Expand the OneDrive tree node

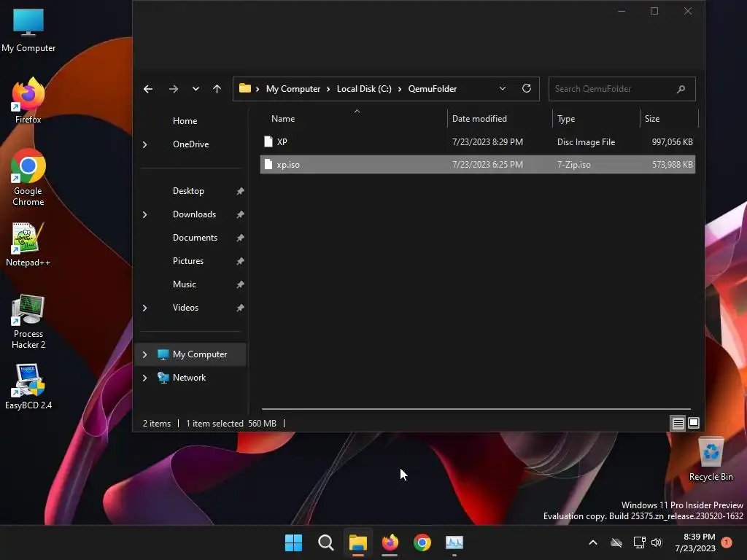tap(145, 144)
